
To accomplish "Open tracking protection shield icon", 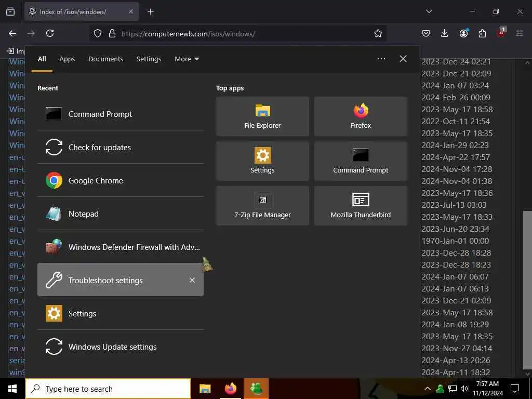I will click(x=98, y=33).
